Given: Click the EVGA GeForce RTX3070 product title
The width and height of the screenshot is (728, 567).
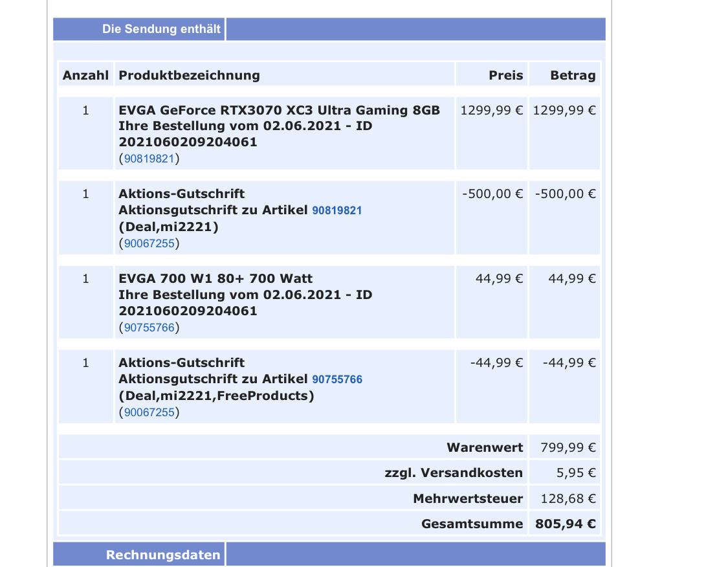Looking at the screenshot, I should (279, 110).
